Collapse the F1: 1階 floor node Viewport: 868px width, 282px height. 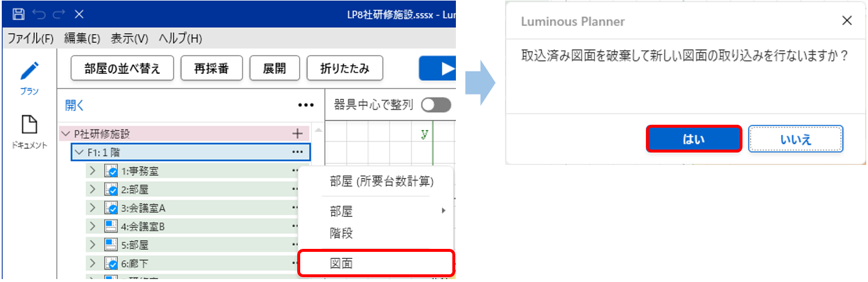point(79,153)
